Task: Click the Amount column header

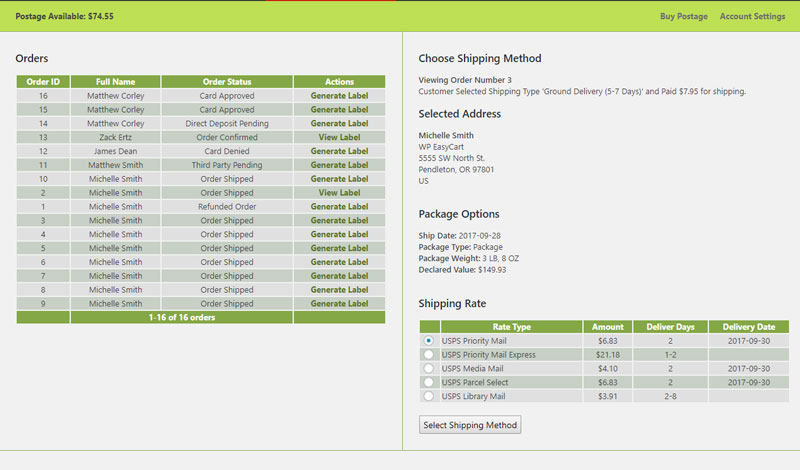Action: [608, 327]
